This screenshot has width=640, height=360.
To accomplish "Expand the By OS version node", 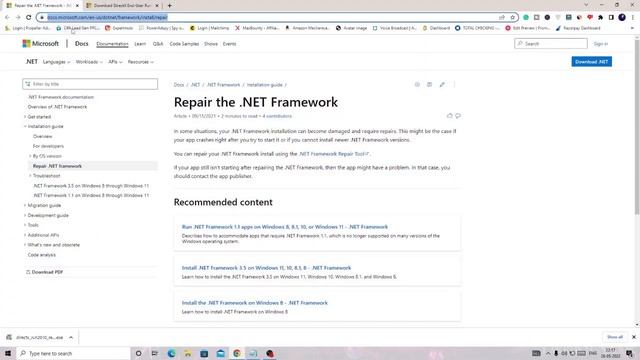I will point(30,156).
